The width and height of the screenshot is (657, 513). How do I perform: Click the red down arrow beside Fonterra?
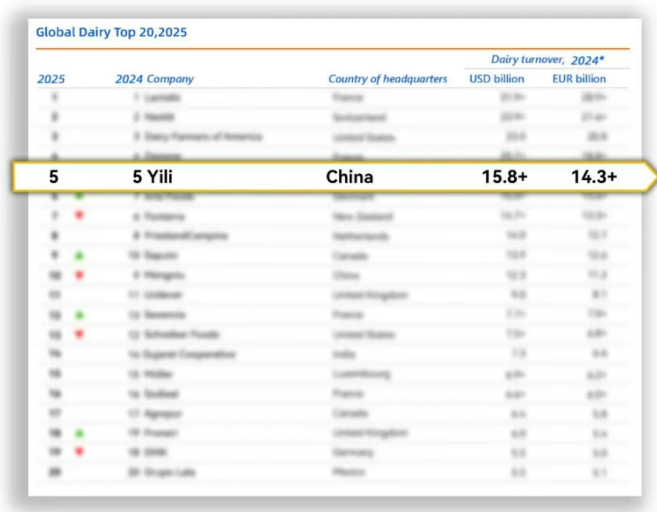coord(79,216)
